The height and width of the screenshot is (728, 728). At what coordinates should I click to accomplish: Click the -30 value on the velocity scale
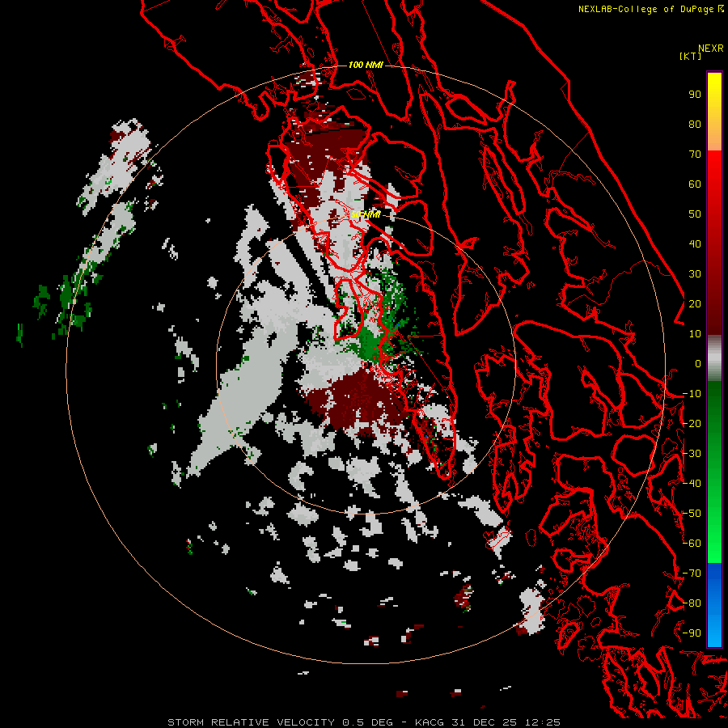692,454
